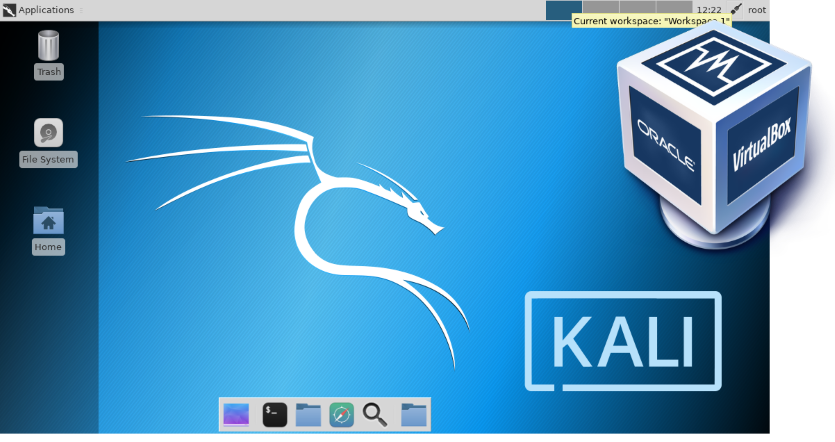Image resolution: width=835 pixels, height=442 pixels.
Task: Switch to the fourth workspace
Action: pos(675,7)
